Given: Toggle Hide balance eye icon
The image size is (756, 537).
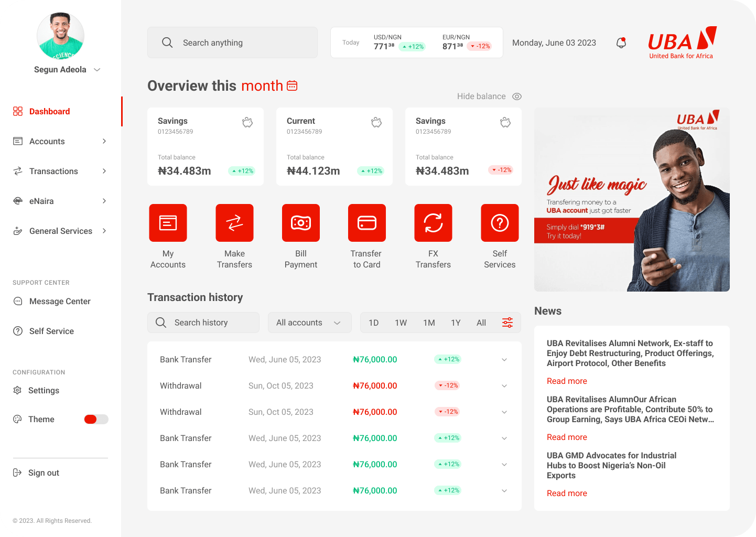Looking at the screenshot, I should click(517, 96).
